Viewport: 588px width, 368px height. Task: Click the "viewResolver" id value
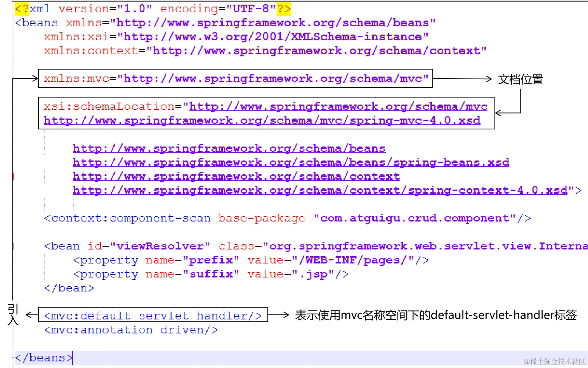160,247
